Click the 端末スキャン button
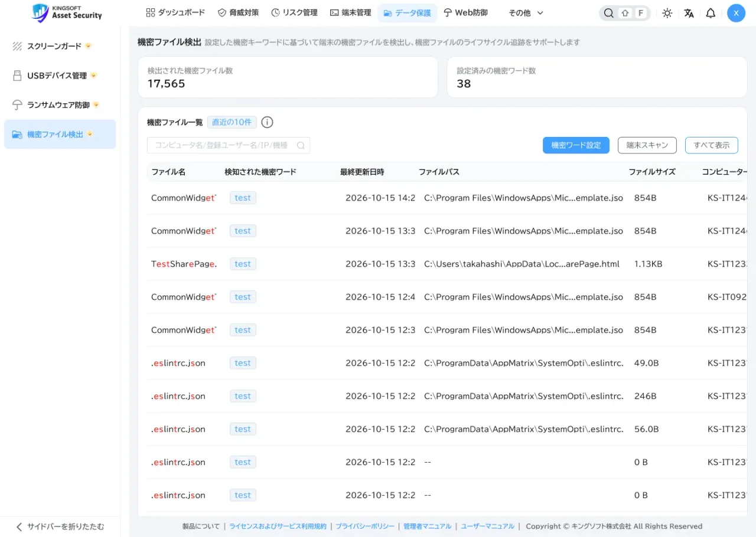This screenshot has width=756, height=537. point(647,145)
